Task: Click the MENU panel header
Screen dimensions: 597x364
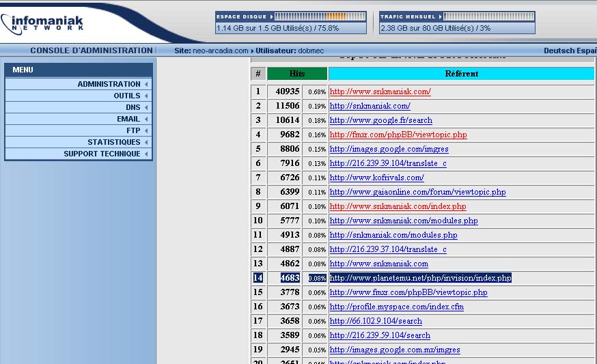Action: pyautogui.click(x=79, y=70)
